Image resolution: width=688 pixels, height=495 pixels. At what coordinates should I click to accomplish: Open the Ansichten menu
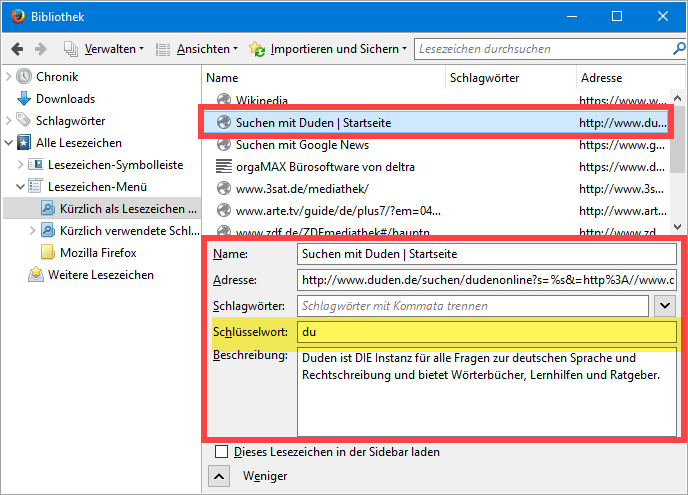[207, 49]
